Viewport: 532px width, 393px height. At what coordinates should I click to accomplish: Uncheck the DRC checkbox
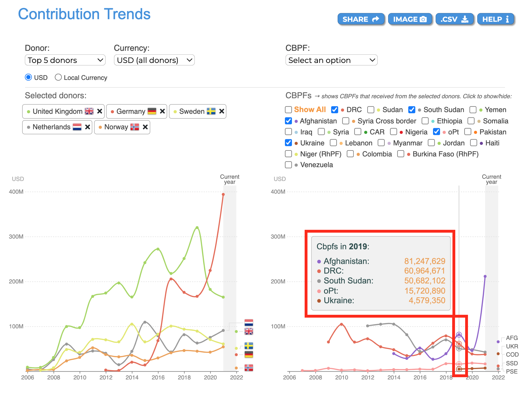[x=335, y=110]
